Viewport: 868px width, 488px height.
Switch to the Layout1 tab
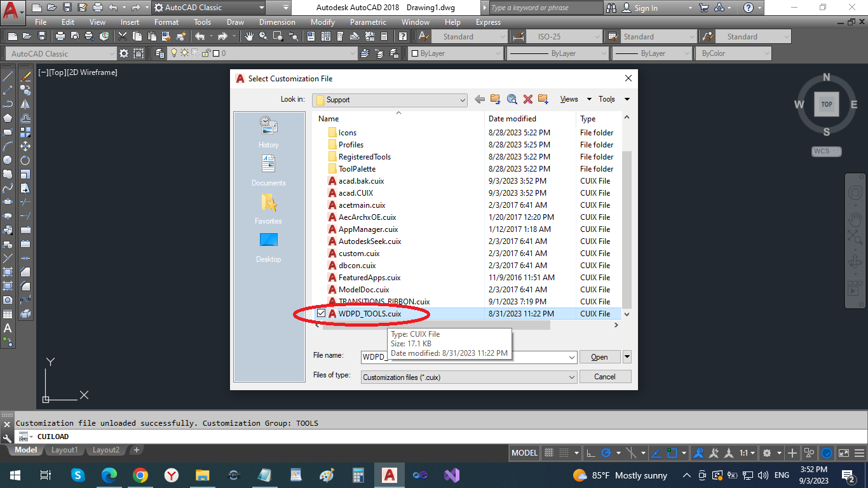click(64, 450)
